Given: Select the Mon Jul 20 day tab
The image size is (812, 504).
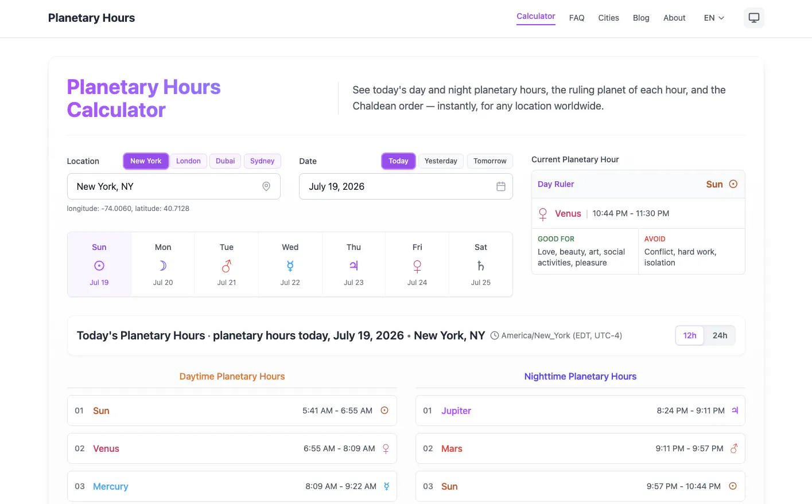Looking at the screenshot, I should (163, 264).
